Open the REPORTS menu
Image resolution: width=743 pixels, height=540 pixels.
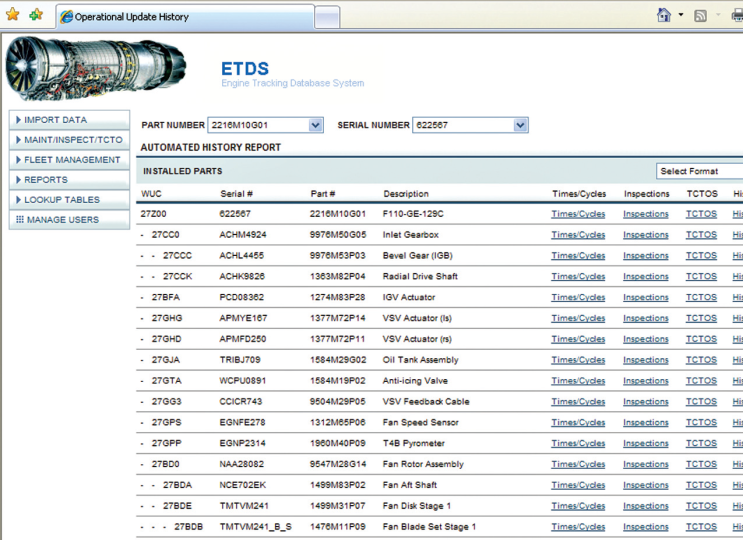(x=69, y=180)
